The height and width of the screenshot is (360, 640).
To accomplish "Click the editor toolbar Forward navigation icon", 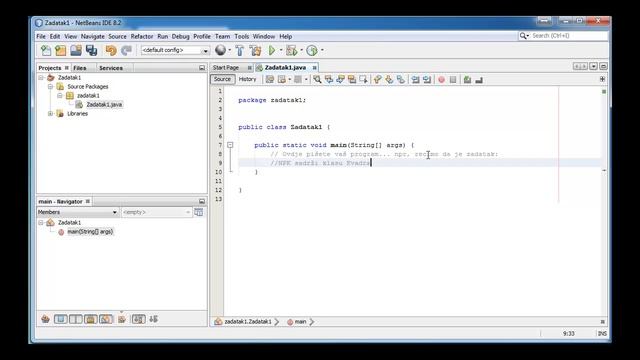I will coord(298,80).
